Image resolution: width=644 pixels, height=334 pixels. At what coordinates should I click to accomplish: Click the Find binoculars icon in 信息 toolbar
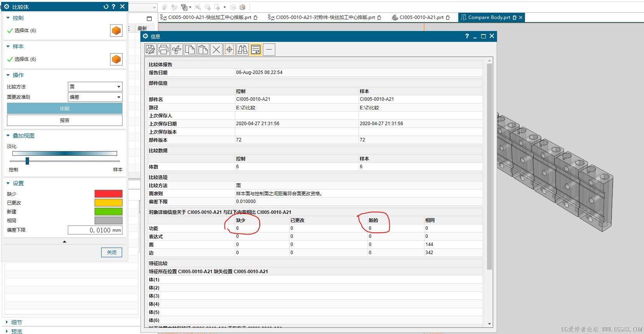coord(243,50)
